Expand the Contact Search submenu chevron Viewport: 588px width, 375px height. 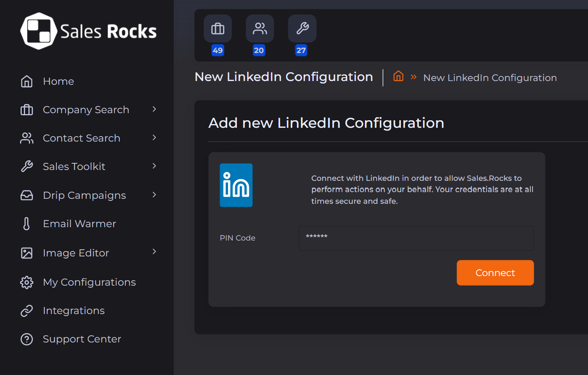pyautogui.click(x=155, y=137)
